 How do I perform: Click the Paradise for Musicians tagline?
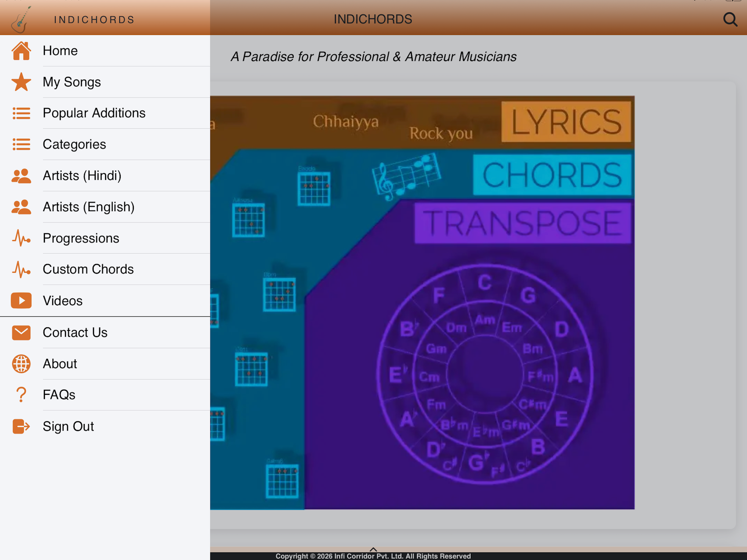pyautogui.click(x=373, y=57)
